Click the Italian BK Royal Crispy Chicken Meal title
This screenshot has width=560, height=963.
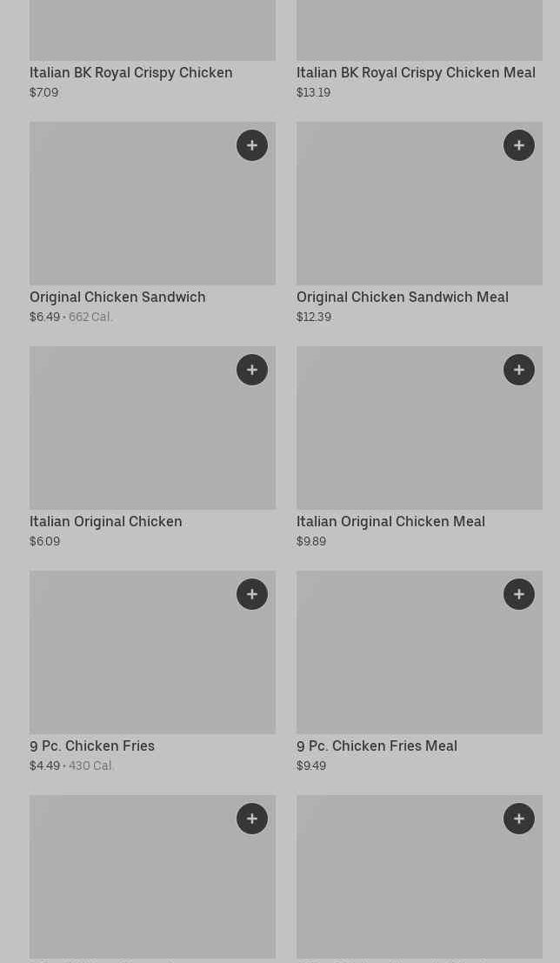click(x=416, y=72)
